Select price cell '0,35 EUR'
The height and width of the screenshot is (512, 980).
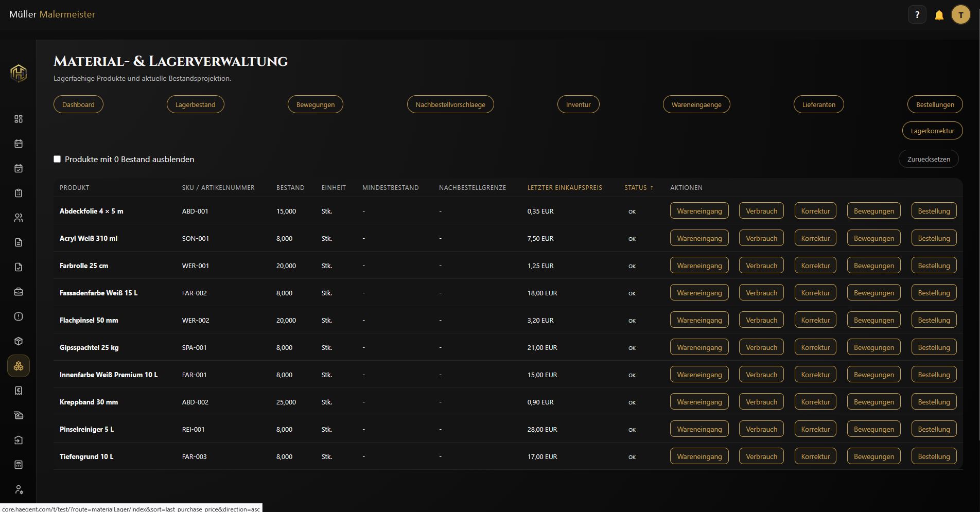[x=540, y=211]
